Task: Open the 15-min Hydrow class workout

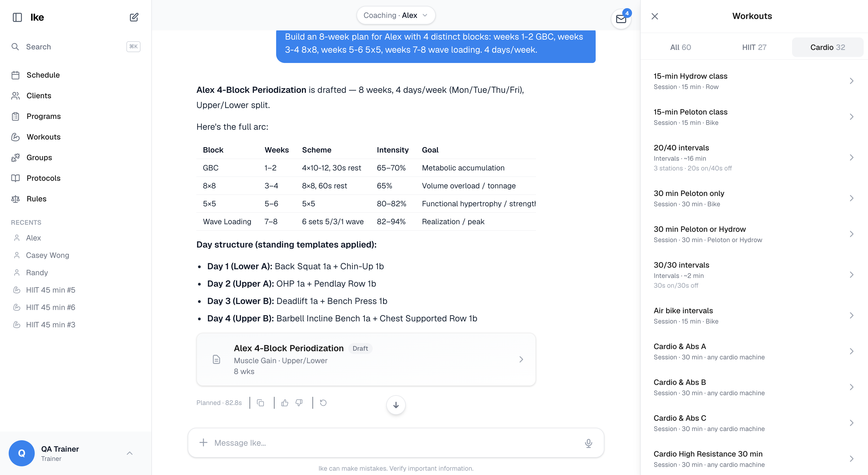Action: tap(754, 81)
